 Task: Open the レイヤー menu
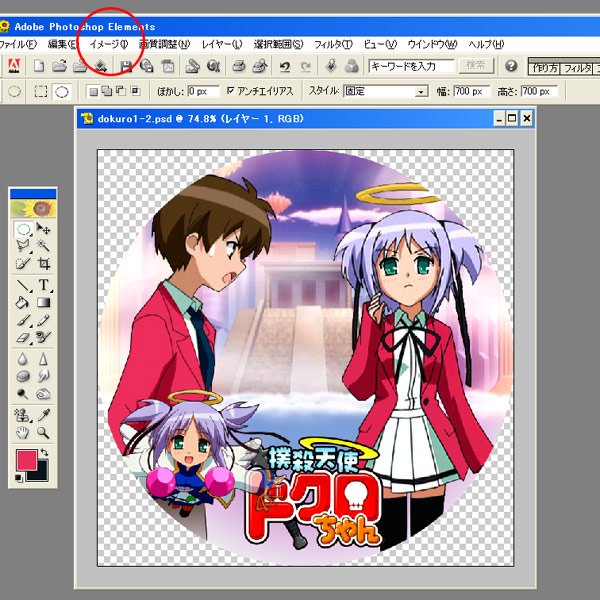click(x=222, y=44)
